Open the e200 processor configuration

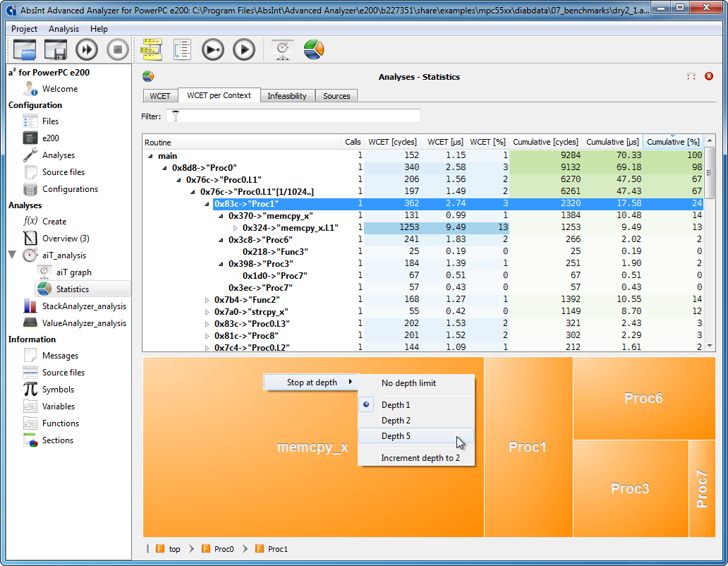coord(50,138)
